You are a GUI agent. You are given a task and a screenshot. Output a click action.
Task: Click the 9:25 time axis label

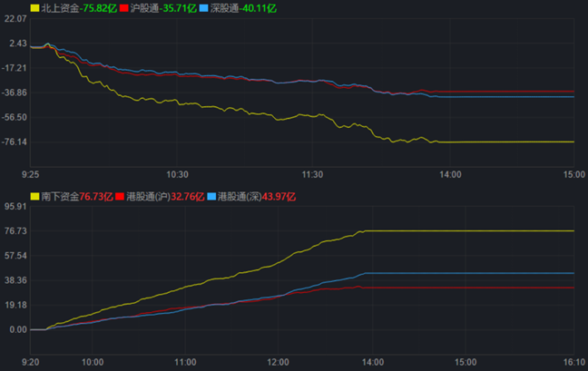(30, 173)
